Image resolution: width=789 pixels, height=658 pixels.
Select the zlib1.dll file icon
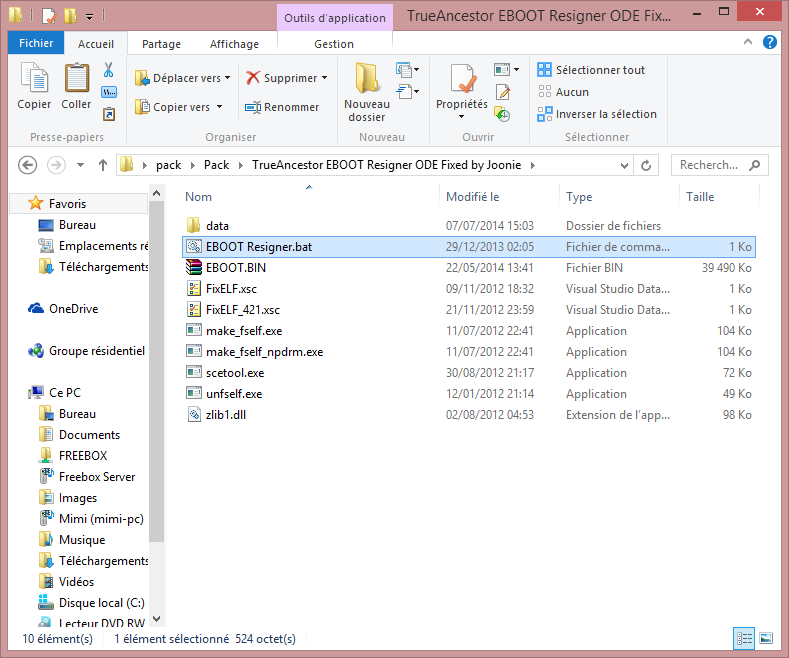tap(194, 415)
